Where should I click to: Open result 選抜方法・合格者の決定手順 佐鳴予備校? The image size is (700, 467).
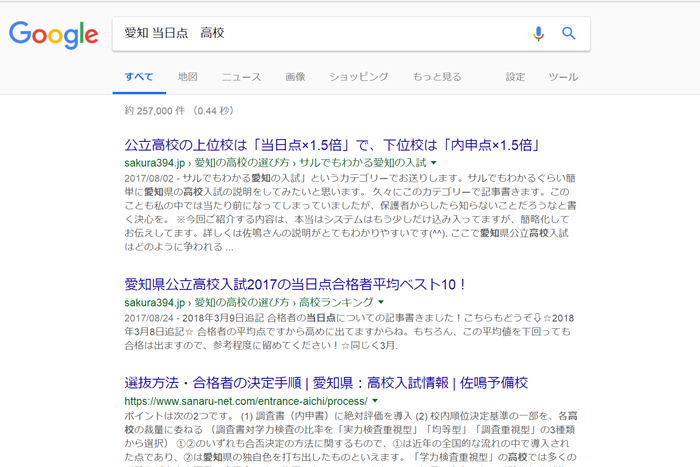click(x=326, y=383)
